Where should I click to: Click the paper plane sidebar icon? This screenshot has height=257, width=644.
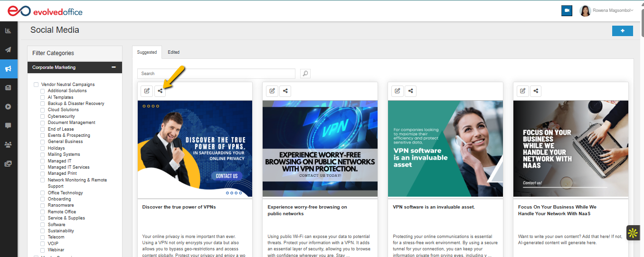click(x=8, y=50)
